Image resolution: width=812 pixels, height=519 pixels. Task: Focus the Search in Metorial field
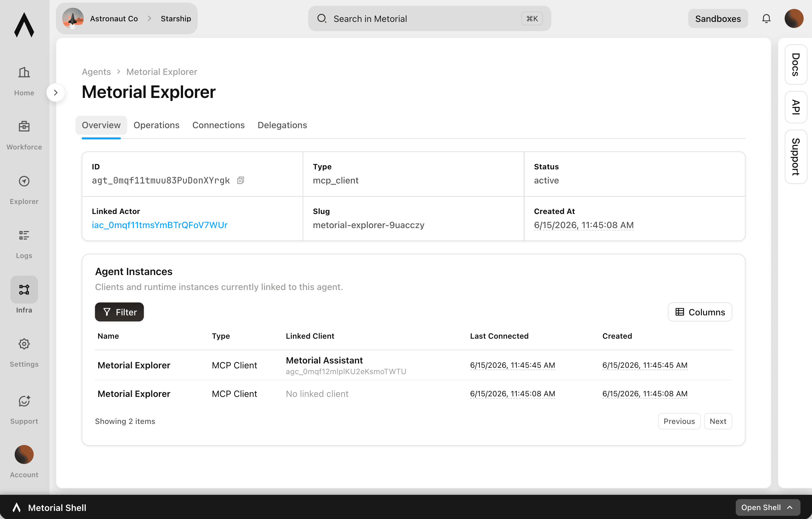point(429,18)
